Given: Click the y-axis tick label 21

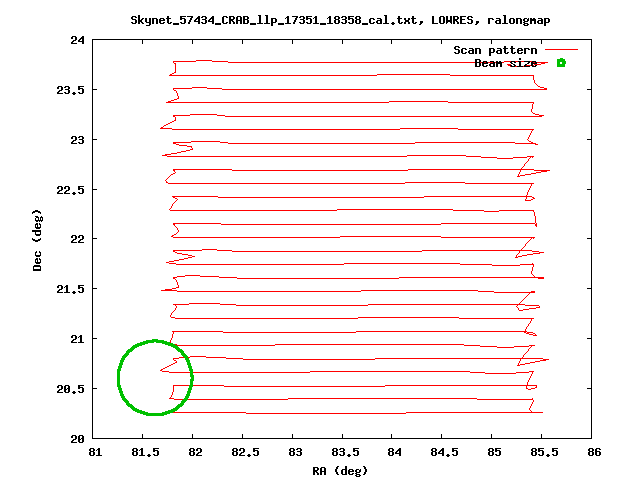Looking at the screenshot, I should 77,339.
